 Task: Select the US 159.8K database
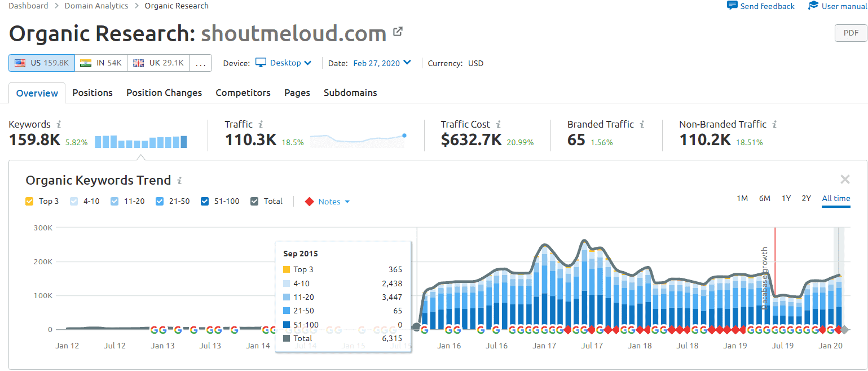click(x=42, y=63)
